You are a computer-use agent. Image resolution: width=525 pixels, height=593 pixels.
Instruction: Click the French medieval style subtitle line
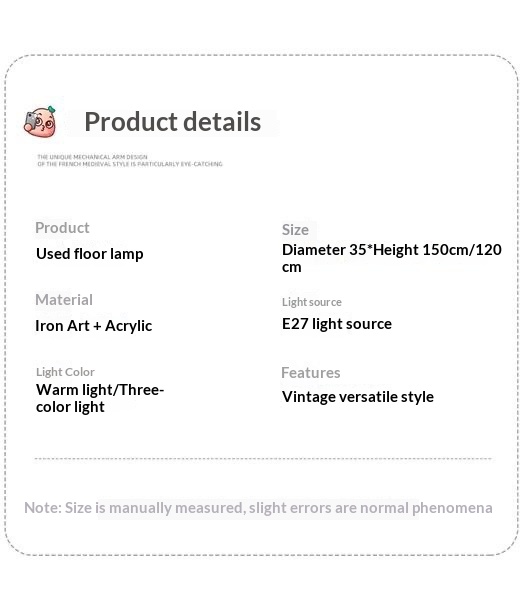tap(130, 164)
